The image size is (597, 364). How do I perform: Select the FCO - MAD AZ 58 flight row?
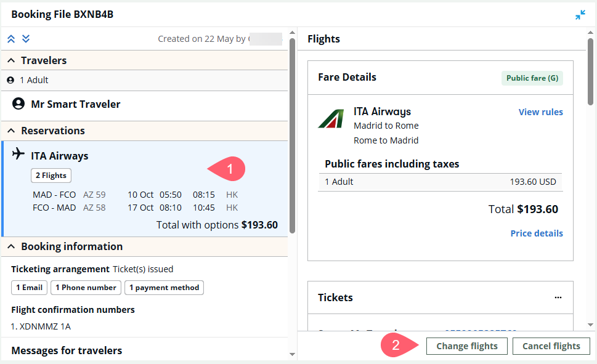pyautogui.click(x=135, y=208)
